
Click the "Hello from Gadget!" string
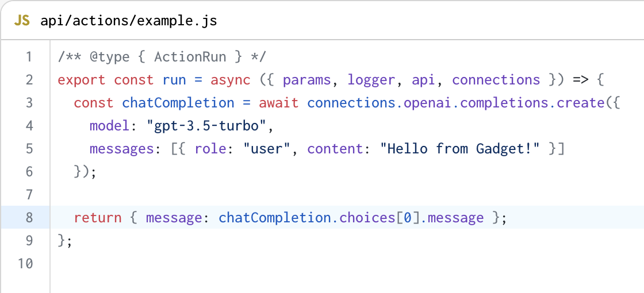[x=460, y=149]
